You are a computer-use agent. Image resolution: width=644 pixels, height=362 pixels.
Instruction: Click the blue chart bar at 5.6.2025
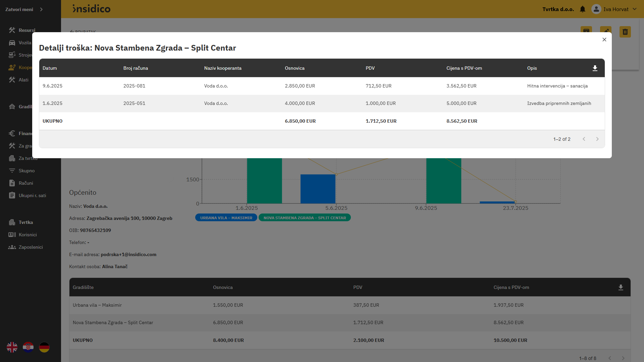(318, 189)
